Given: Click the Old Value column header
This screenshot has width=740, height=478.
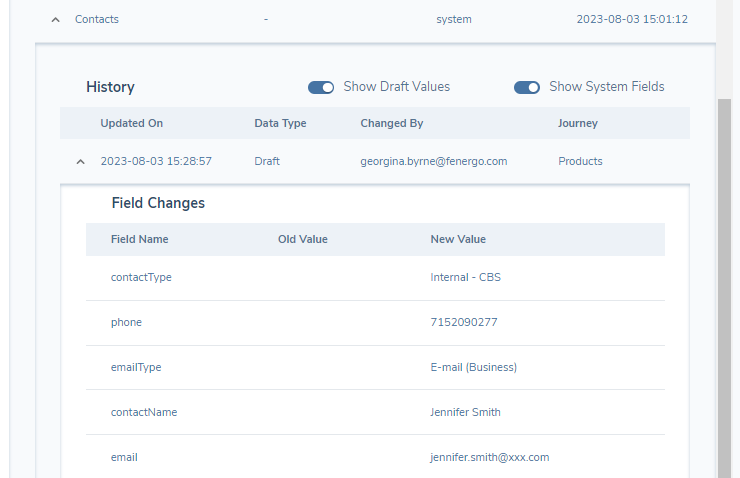Looking at the screenshot, I should (x=302, y=240).
